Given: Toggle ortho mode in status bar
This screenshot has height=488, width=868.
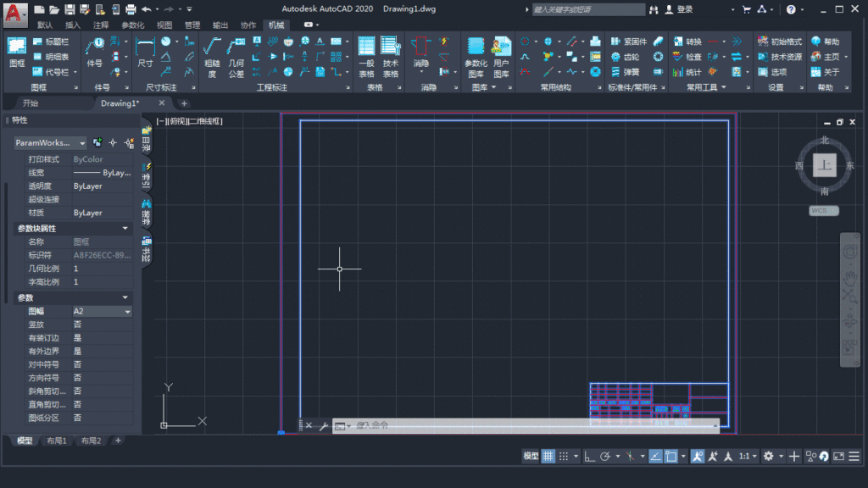Looking at the screenshot, I should click(590, 456).
